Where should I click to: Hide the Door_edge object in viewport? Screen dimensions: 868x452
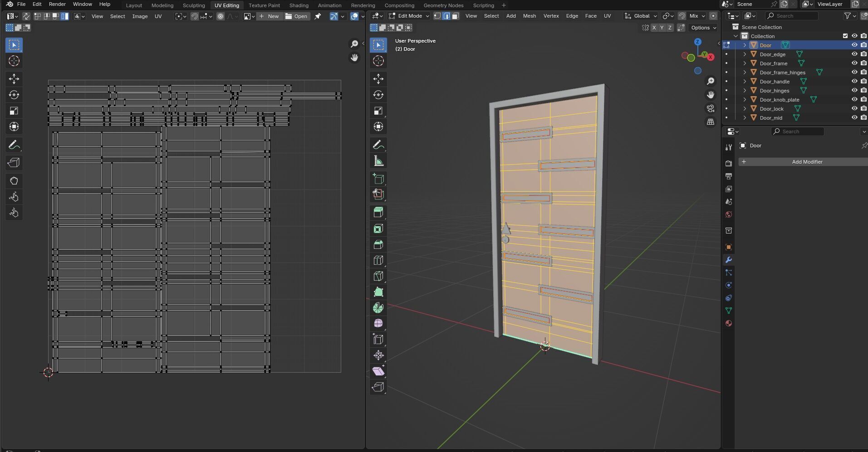(x=854, y=54)
